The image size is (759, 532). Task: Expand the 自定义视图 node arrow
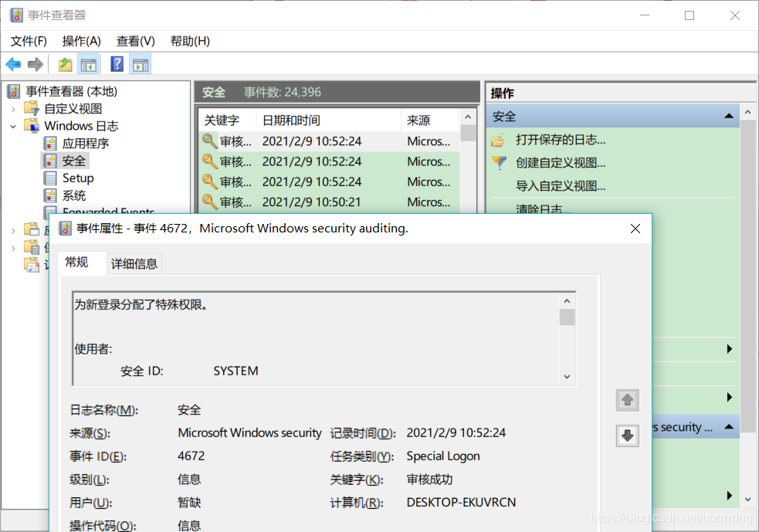point(14,110)
